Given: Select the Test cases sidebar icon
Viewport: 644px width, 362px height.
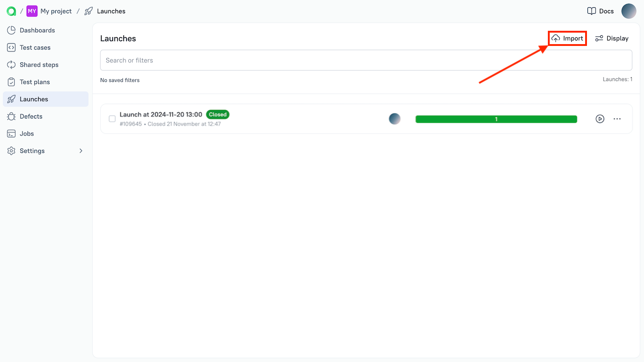Looking at the screenshot, I should tap(11, 47).
